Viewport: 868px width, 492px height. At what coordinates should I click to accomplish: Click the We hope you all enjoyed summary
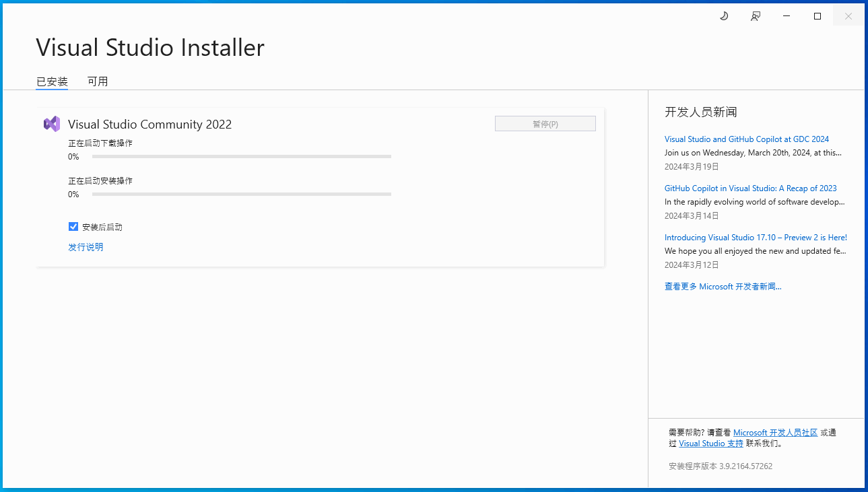pyautogui.click(x=755, y=251)
